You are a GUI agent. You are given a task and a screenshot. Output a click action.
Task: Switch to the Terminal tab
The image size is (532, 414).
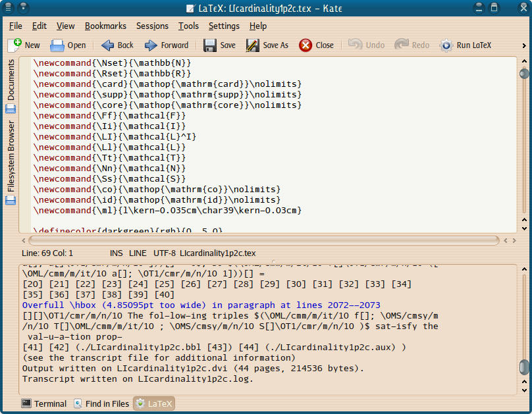pos(43,403)
